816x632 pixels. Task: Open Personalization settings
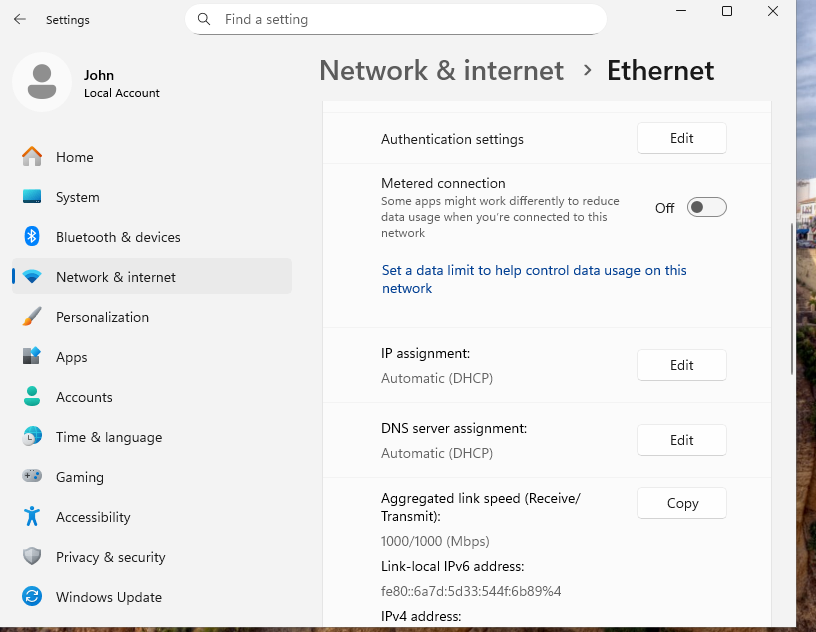(x=104, y=317)
